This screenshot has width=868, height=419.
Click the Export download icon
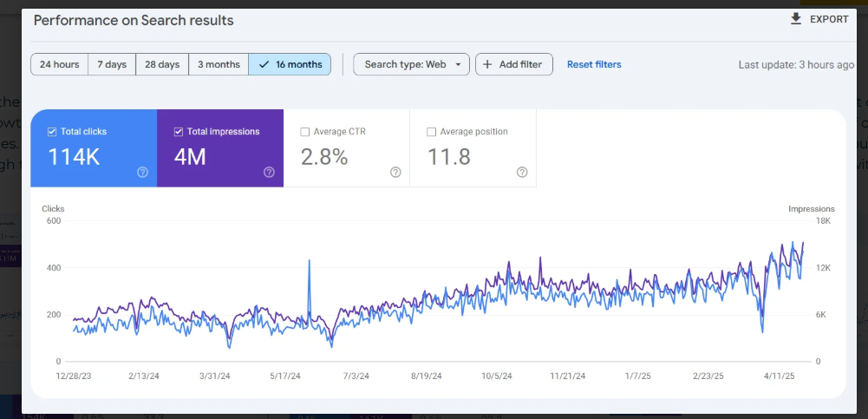tap(796, 19)
